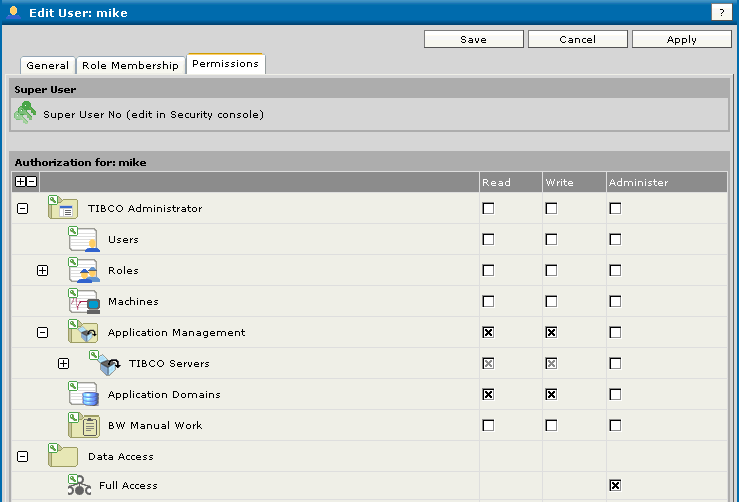Screen dimensions: 739x502
Task: Open help with the question mark icon
Action: (719, 11)
